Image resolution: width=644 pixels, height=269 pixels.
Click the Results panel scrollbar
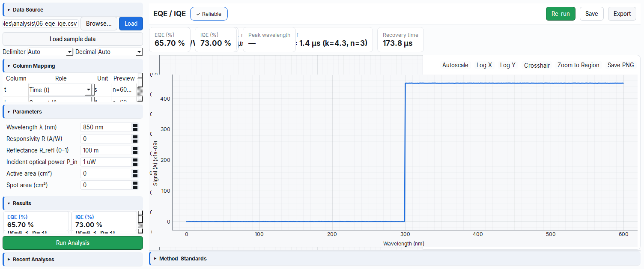click(140, 221)
